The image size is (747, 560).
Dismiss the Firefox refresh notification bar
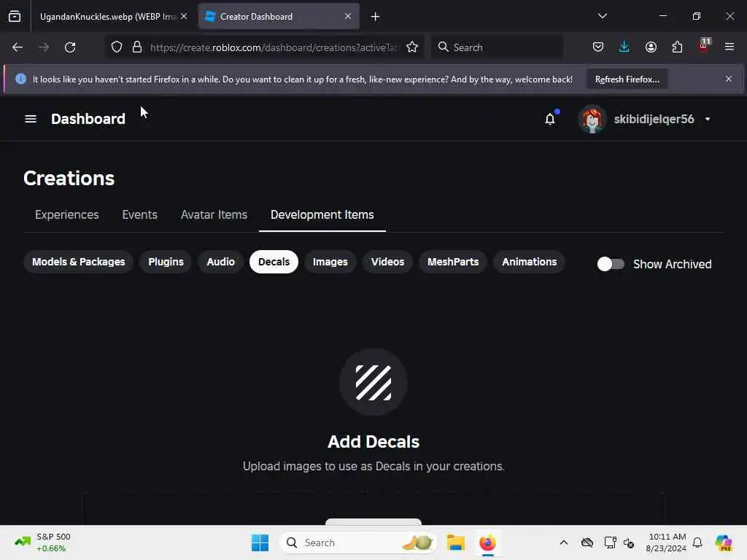[x=729, y=79]
